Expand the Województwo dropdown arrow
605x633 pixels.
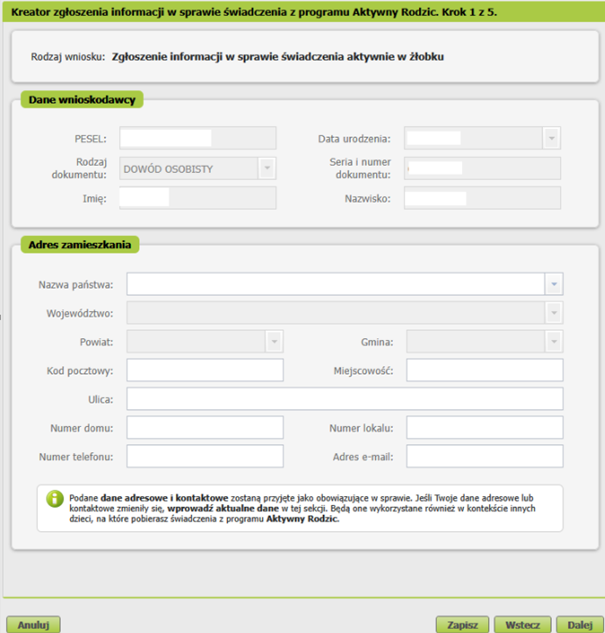coord(554,313)
